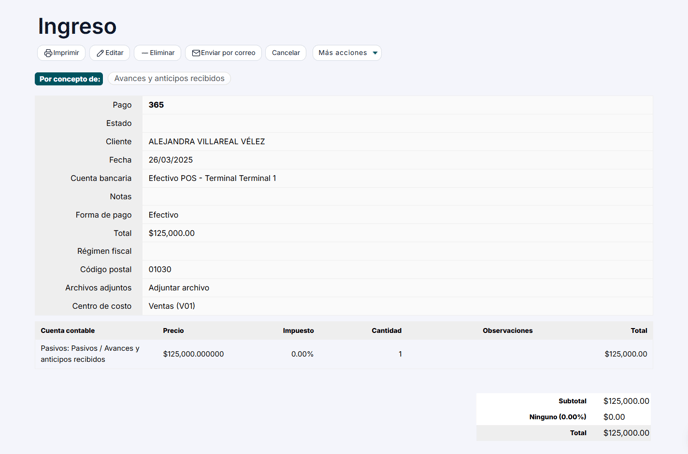Click the Cantidad column header
Image resolution: width=688 pixels, height=454 pixels.
387,331
